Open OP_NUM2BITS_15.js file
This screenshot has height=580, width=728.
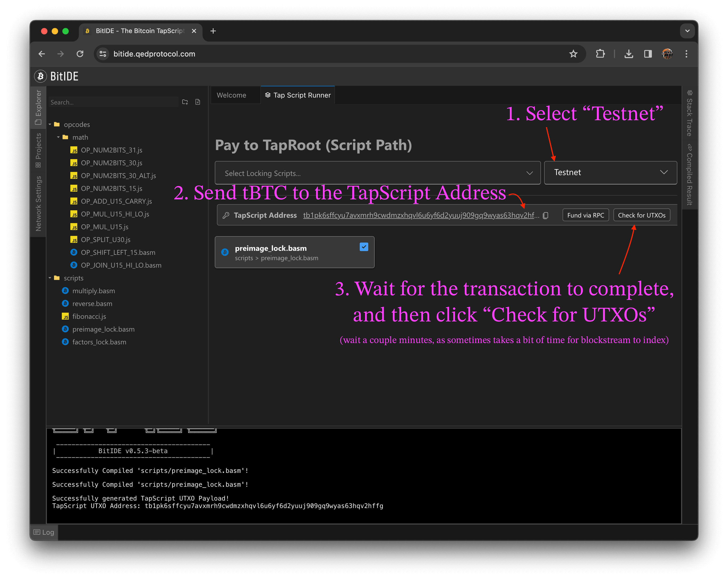pos(111,188)
